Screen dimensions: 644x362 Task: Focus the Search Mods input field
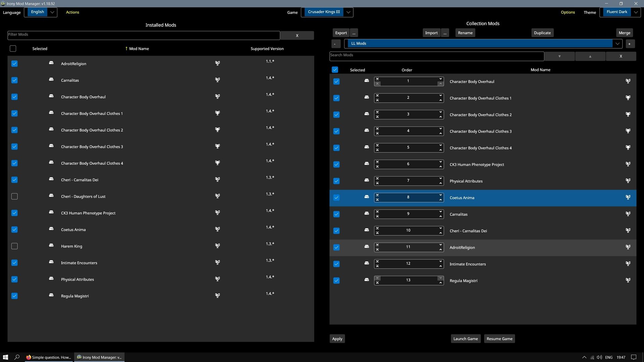pos(437,56)
